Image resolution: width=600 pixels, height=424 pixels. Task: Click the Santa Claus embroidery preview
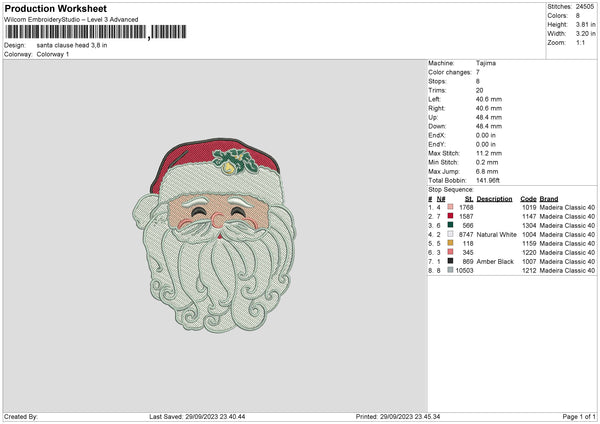[x=214, y=235]
